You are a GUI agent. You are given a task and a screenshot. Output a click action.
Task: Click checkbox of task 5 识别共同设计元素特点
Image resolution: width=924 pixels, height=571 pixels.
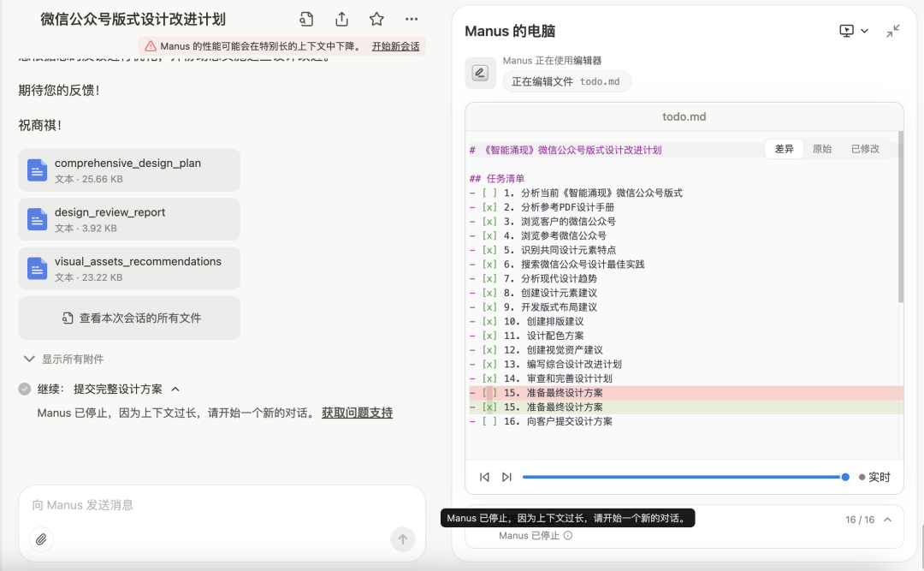tap(489, 250)
